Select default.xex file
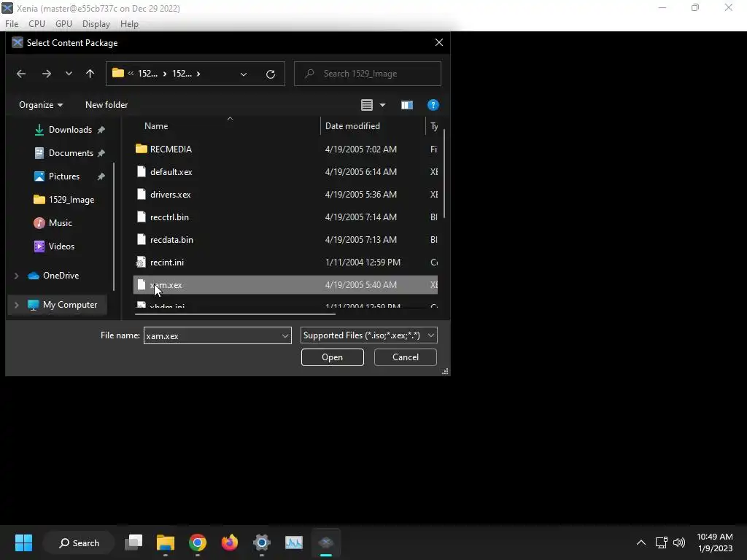This screenshot has height=560, width=747. [x=171, y=172]
